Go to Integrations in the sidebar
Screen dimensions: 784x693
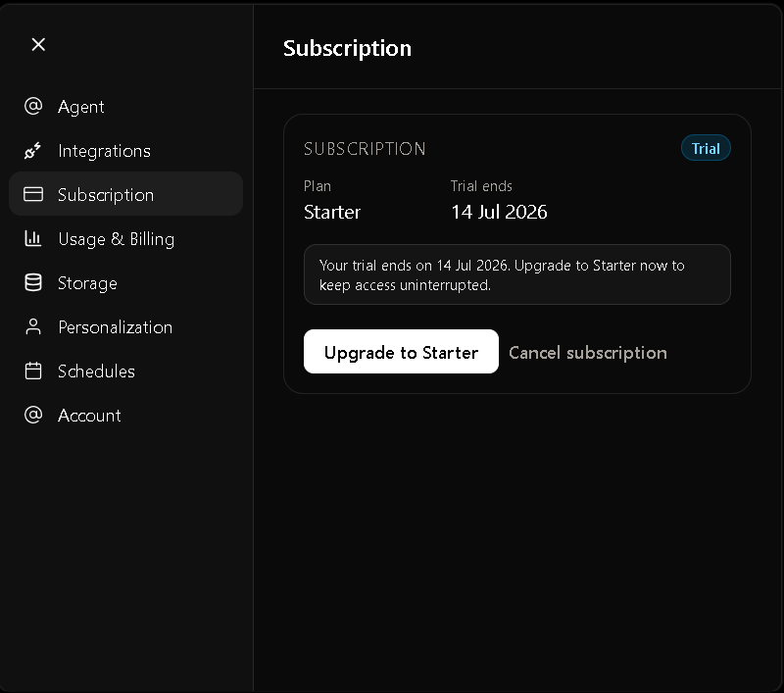[126, 151]
